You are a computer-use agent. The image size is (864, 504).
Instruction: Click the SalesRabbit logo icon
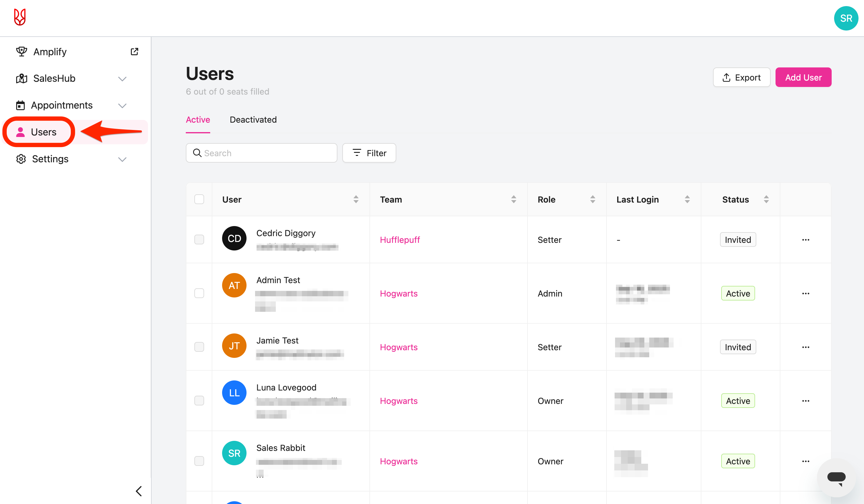(20, 17)
